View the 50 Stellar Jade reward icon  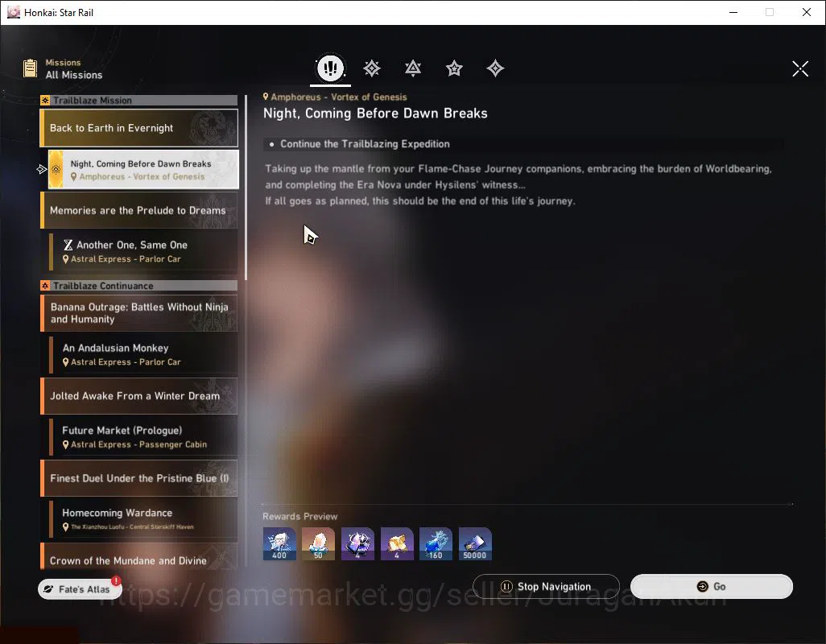(x=318, y=544)
